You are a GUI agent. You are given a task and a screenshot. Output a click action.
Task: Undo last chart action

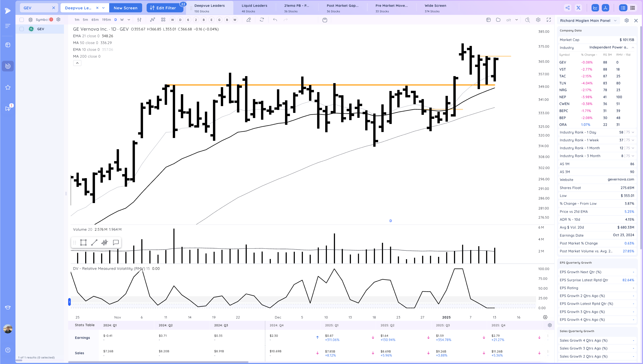[275, 20]
